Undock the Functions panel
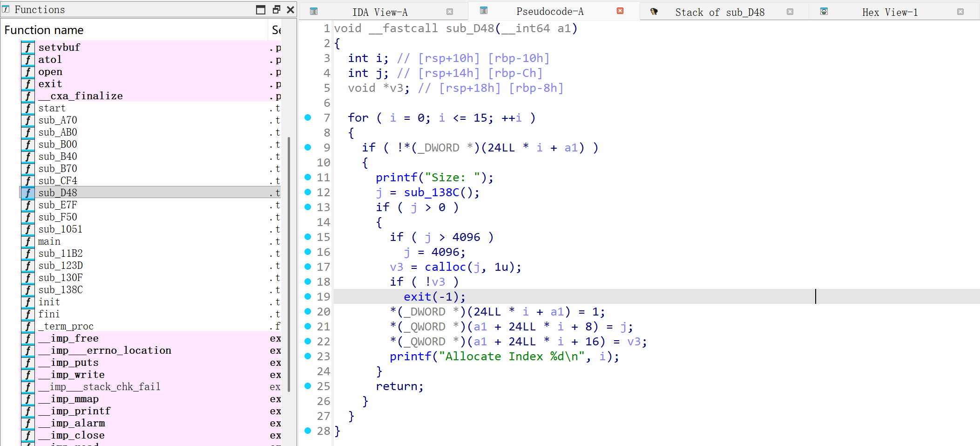The image size is (980, 446). point(277,9)
